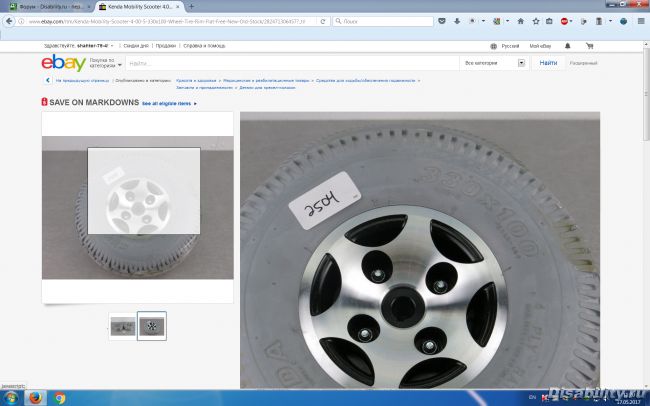Open Расширенный advanced search link
The width and height of the screenshot is (650, 406).
583,63
